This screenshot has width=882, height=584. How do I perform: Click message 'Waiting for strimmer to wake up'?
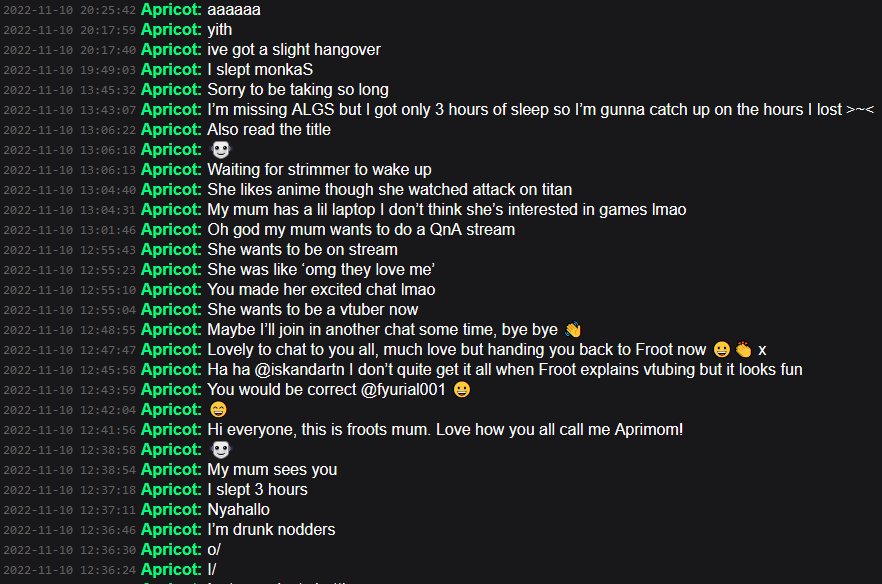tap(320, 169)
